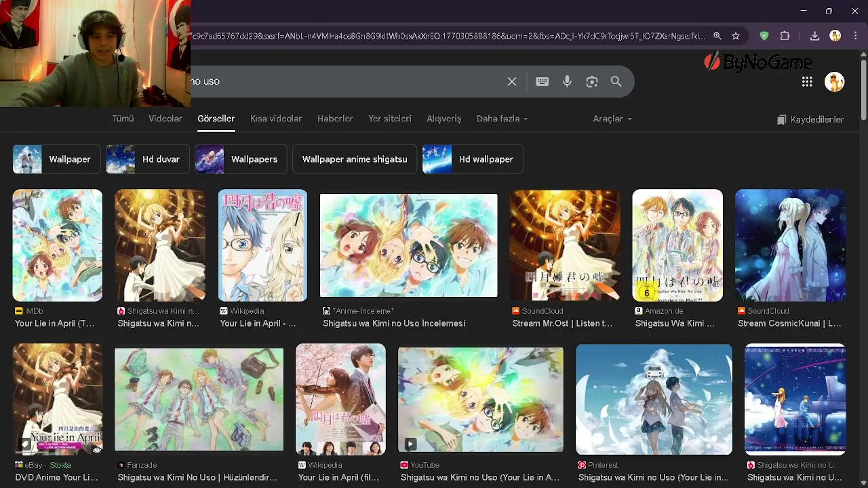Click 'Shigatsu wa Kimi No Uso | Hüzünlendir...' link

197,477
